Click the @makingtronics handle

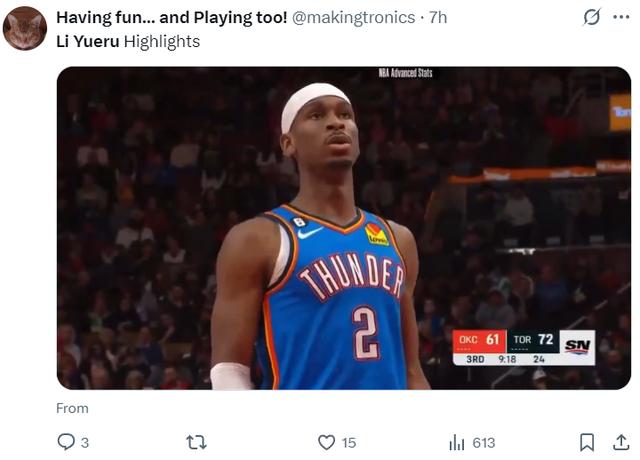[x=353, y=17]
